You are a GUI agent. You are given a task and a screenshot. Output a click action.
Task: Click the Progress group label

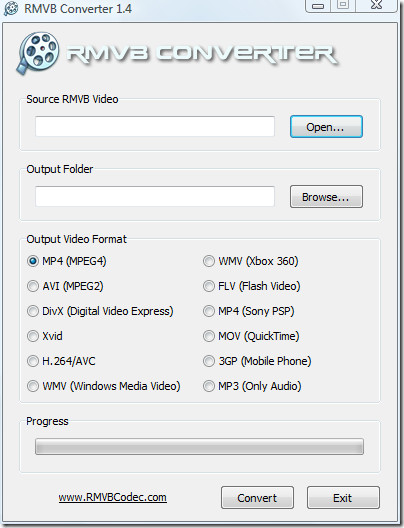click(x=47, y=421)
